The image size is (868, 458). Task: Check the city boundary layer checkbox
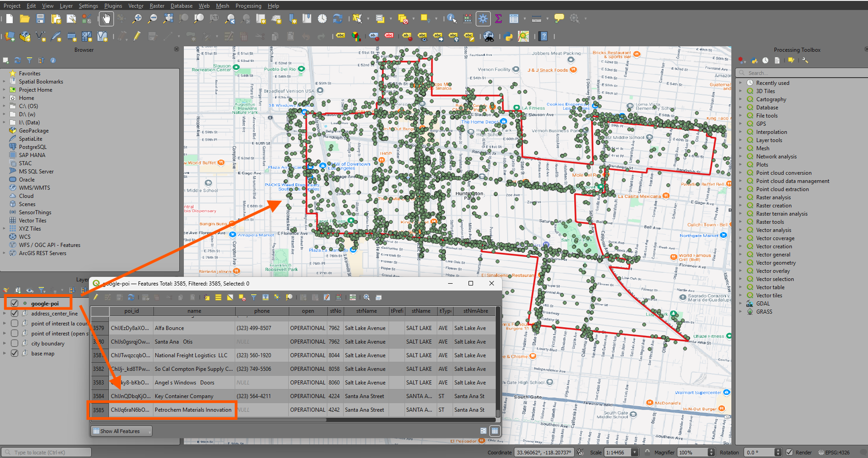[x=15, y=343]
